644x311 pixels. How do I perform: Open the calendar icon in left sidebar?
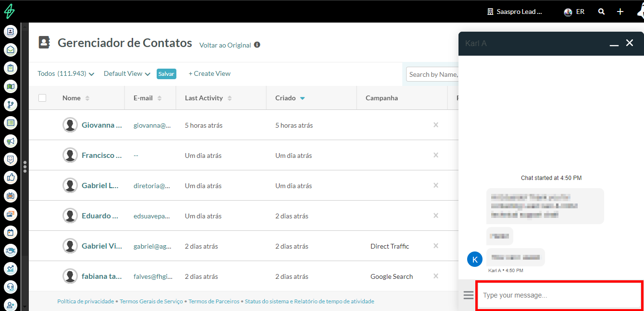(11, 232)
